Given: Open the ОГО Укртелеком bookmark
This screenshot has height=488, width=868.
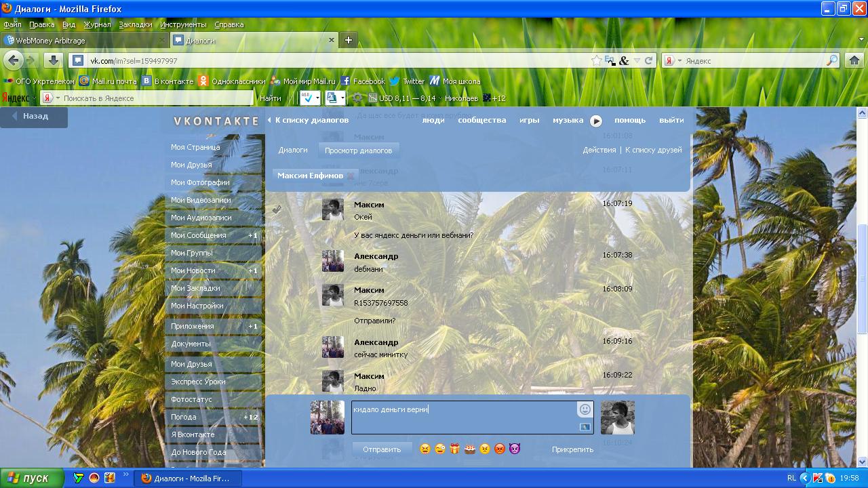Looking at the screenshot, I should coord(39,81).
